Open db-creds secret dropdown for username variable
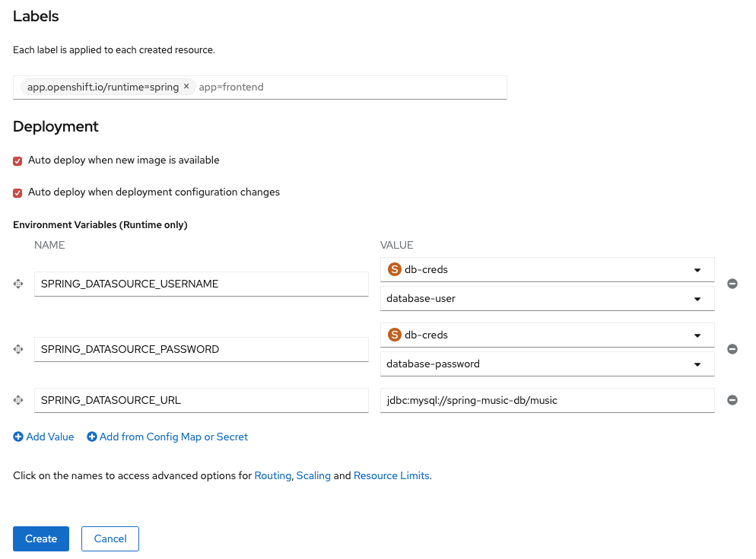The width and height of the screenshot is (756, 559). (x=546, y=269)
